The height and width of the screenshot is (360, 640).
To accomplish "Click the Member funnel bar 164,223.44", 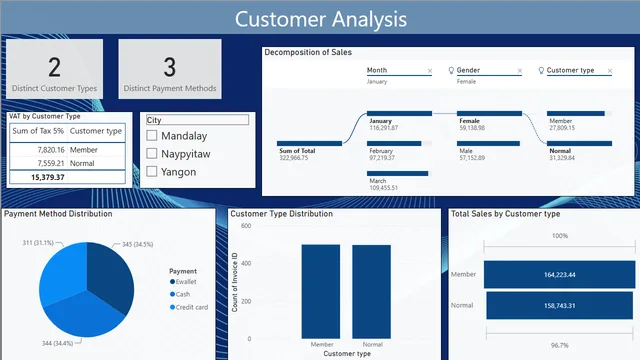I will [x=560, y=275].
